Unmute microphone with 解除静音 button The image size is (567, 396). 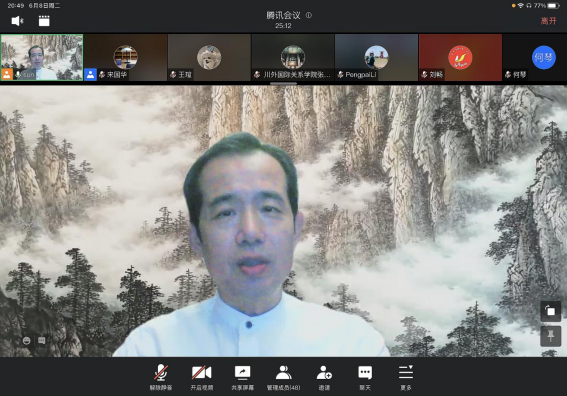pos(161,377)
